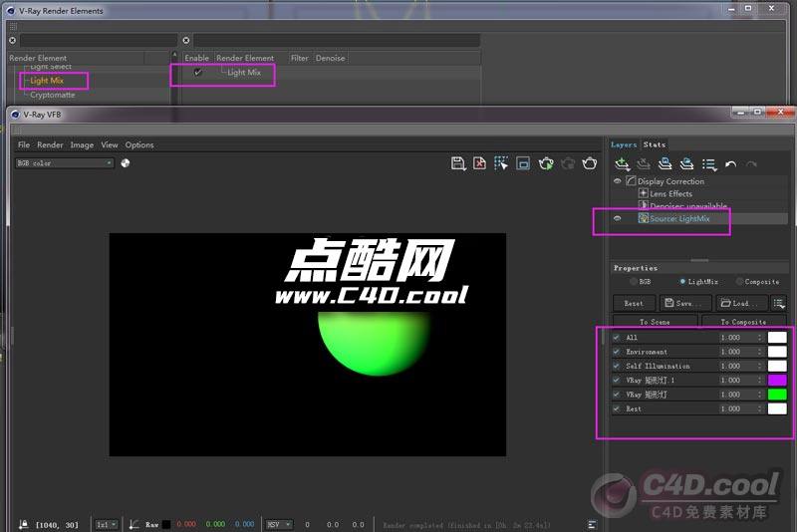
Task: Click the VRay 矩形灯 intensity stepper arrows
Action: pos(760,395)
